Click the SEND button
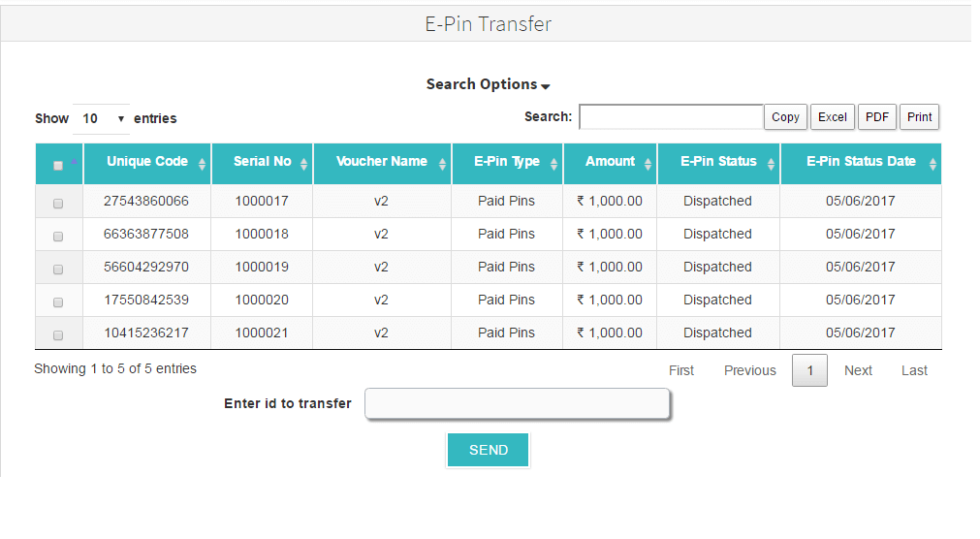Image resolution: width=980 pixels, height=539 pixels. tap(488, 450)
